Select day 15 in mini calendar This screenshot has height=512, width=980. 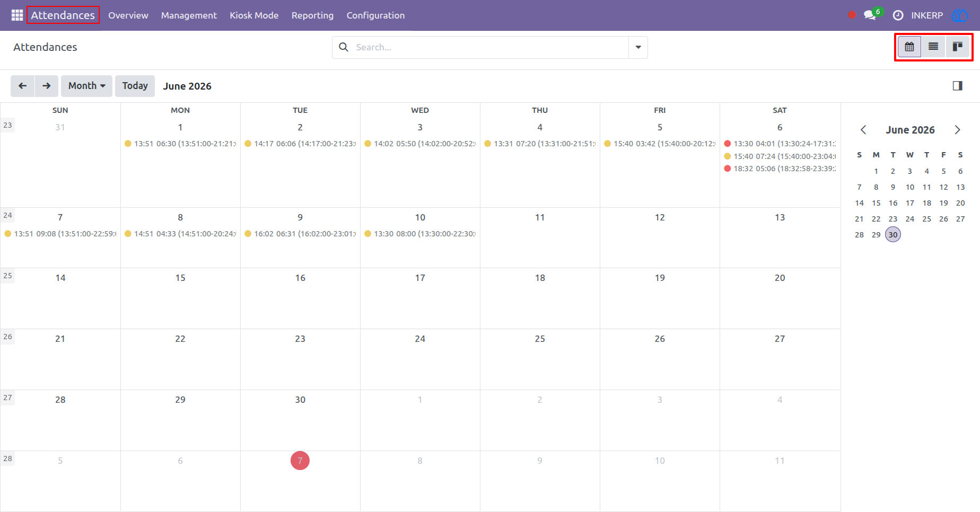tap(876, 203)
